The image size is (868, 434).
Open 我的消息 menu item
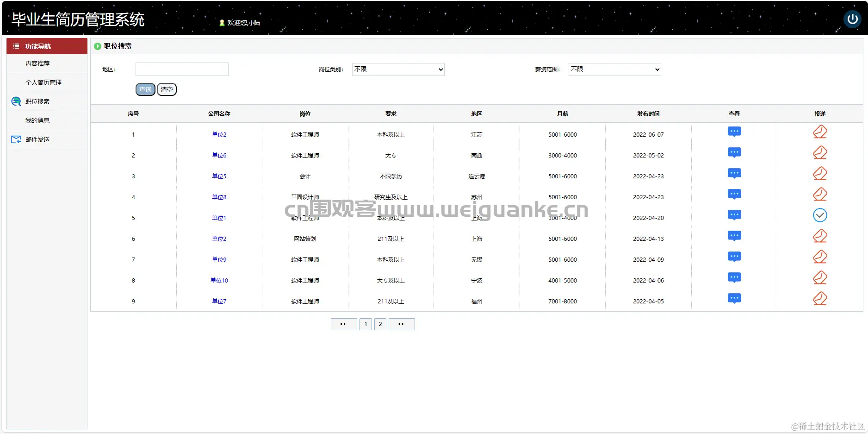[37, 120]
